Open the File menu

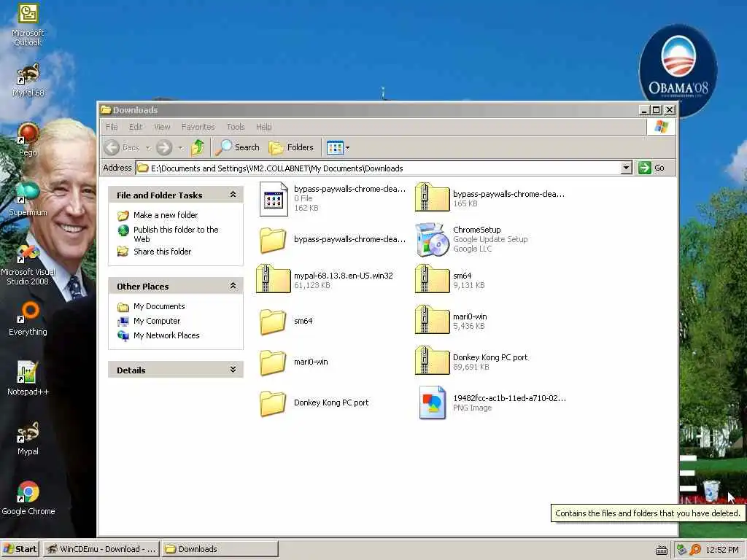(x=112, y=127)
